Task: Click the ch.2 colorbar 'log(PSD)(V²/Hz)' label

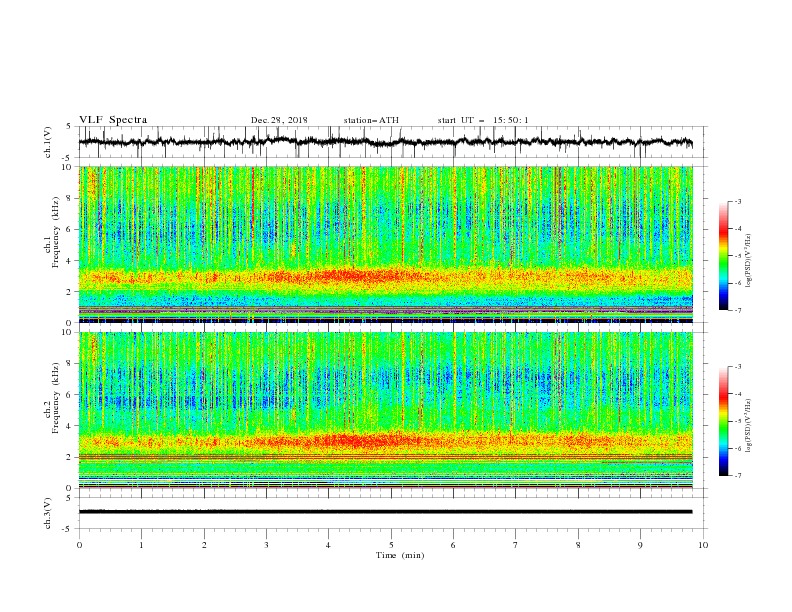Action: point(749,425)
